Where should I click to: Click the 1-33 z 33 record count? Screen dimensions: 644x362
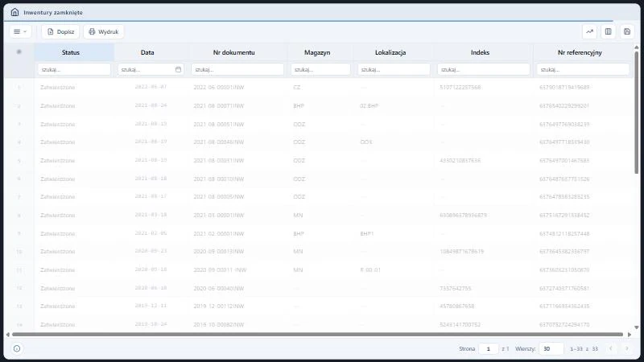point(584,349)
